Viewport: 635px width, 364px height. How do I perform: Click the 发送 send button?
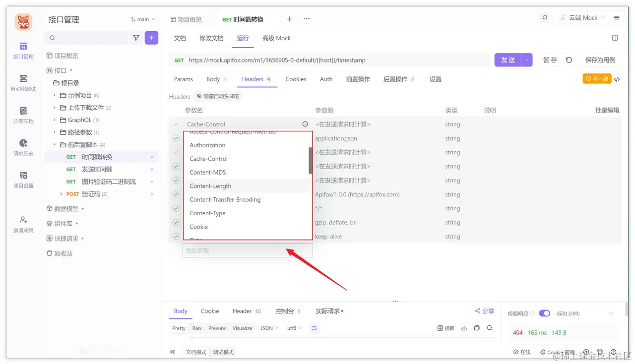click(x=508, y=60)
